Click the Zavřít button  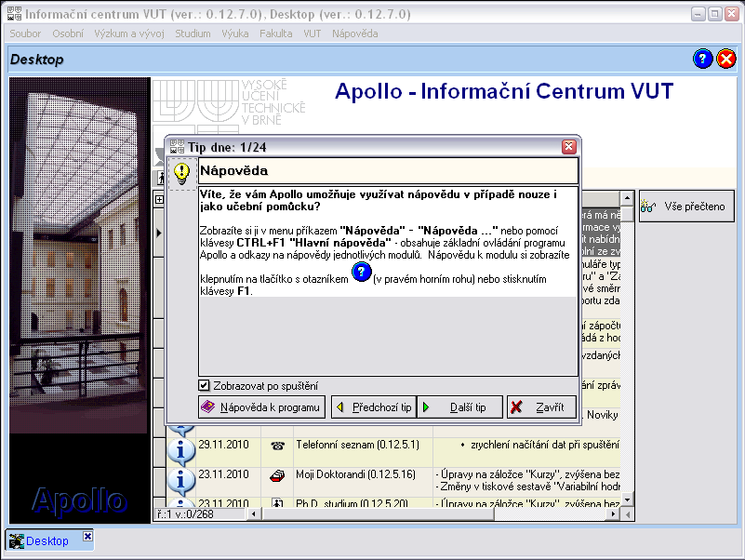(541, 407)
